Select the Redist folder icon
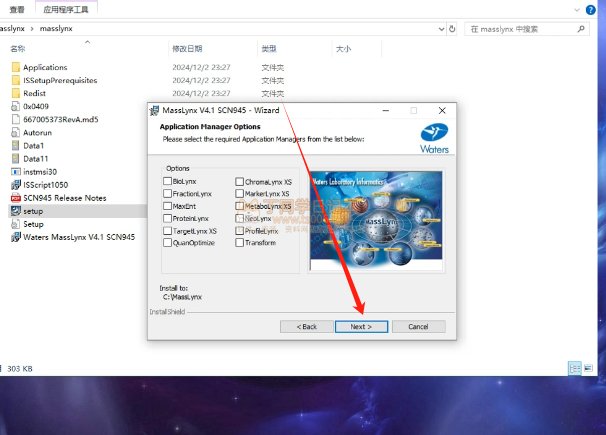 pos(15,93)
